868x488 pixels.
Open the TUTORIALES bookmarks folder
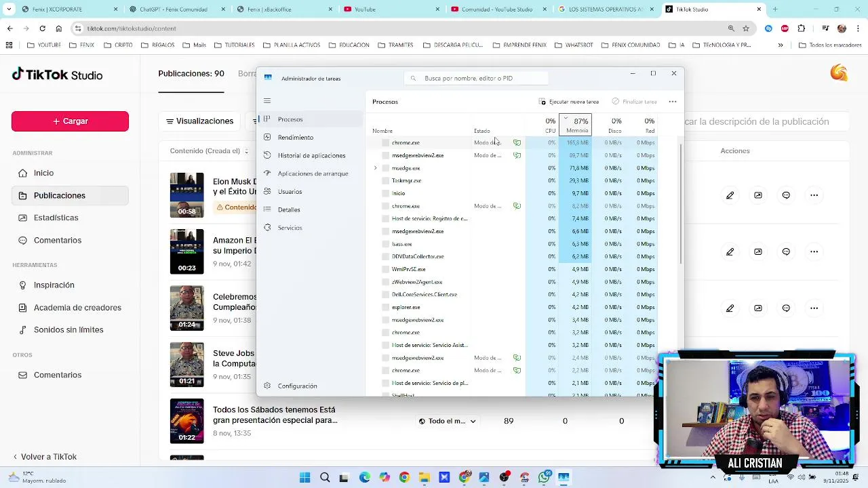tap(234, 45)
